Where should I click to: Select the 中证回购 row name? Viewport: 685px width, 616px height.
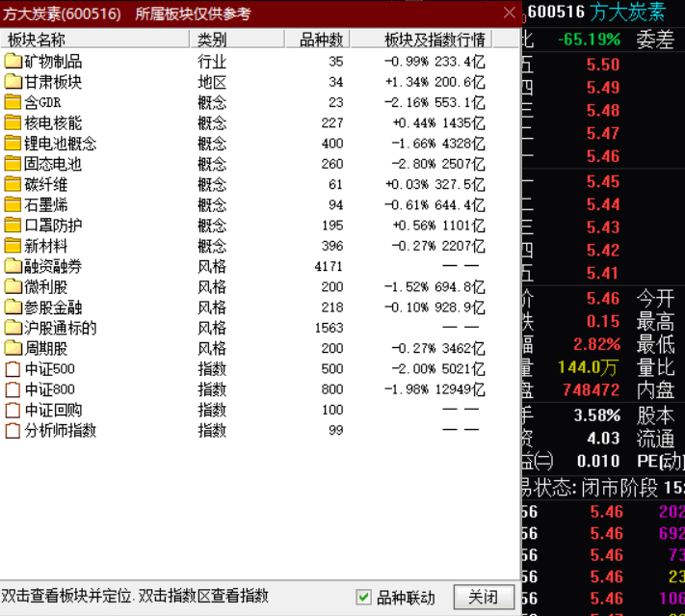(x=53, y=411)
